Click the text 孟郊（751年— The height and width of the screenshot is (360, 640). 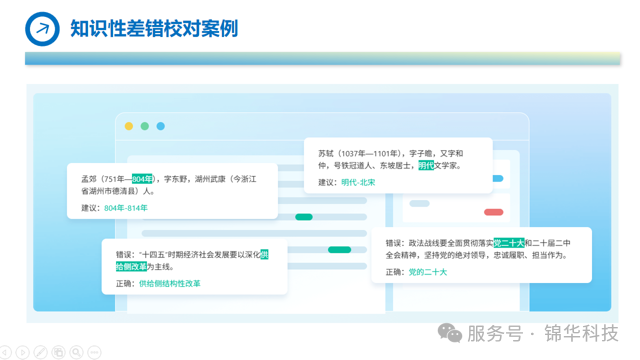pos(106,179)
